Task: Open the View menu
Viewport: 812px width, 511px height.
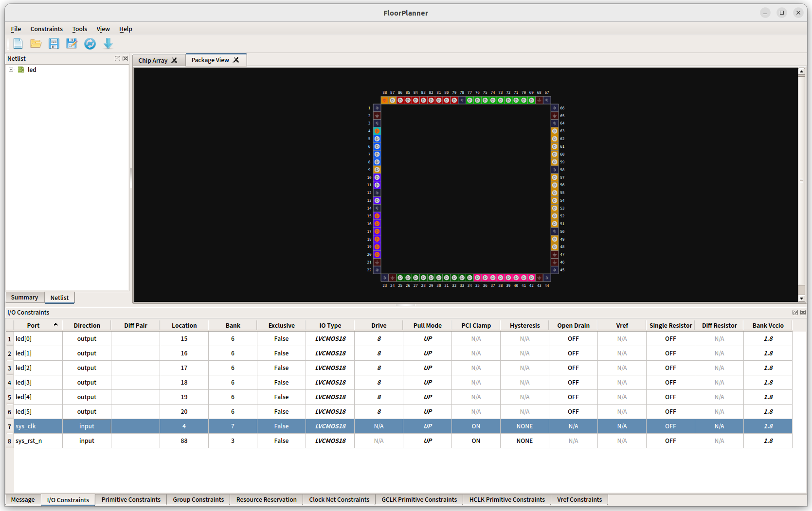Action: pos(103,29)
